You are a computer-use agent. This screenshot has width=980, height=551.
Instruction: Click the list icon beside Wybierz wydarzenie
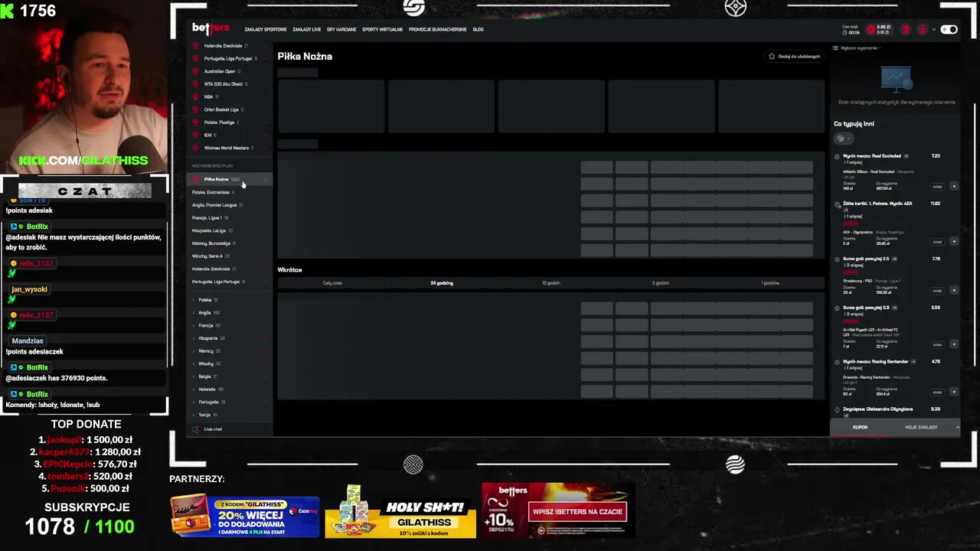(835, 48)
